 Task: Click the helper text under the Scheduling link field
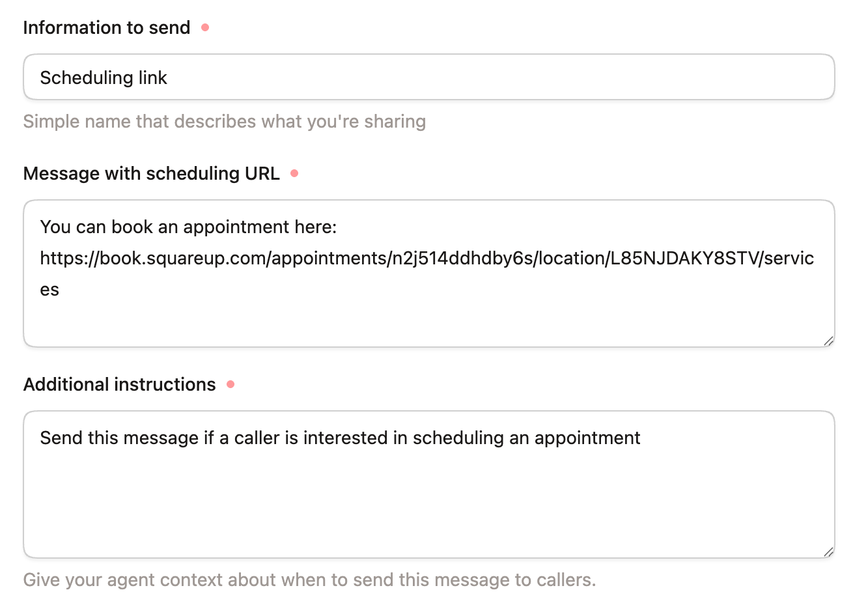click(225, 121)
